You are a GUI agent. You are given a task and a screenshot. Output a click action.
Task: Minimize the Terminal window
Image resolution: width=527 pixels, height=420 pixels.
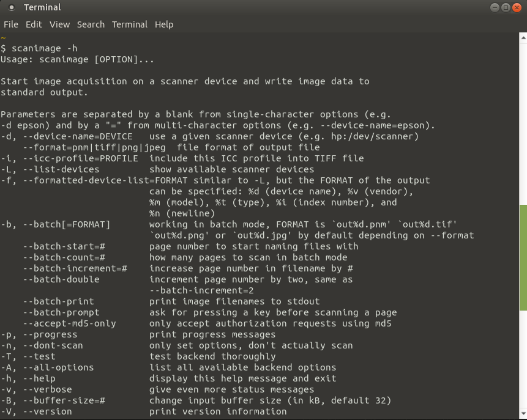click(495, 7)
